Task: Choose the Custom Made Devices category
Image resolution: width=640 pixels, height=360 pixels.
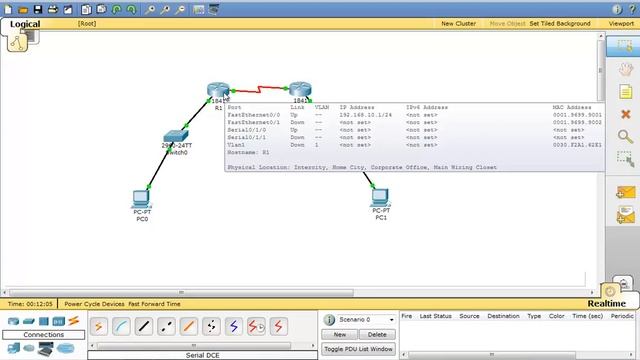Action: [45, 349]
